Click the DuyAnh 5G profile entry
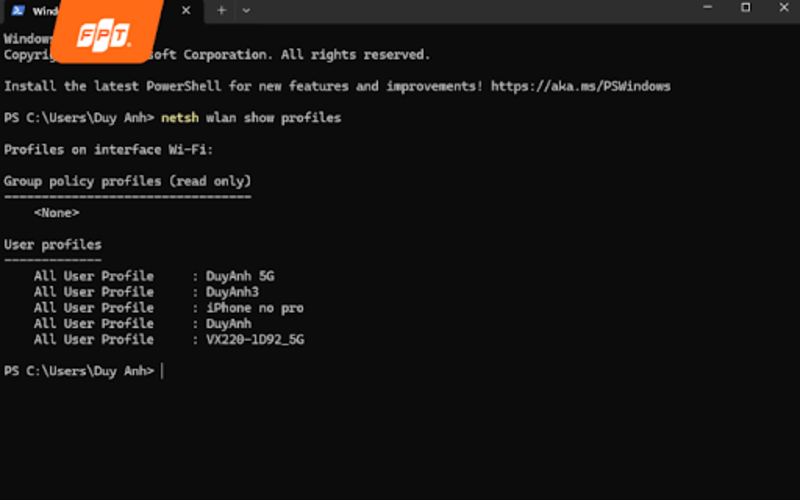The width and height of the screenshot is (800, 500). click(x=240, y=276)
